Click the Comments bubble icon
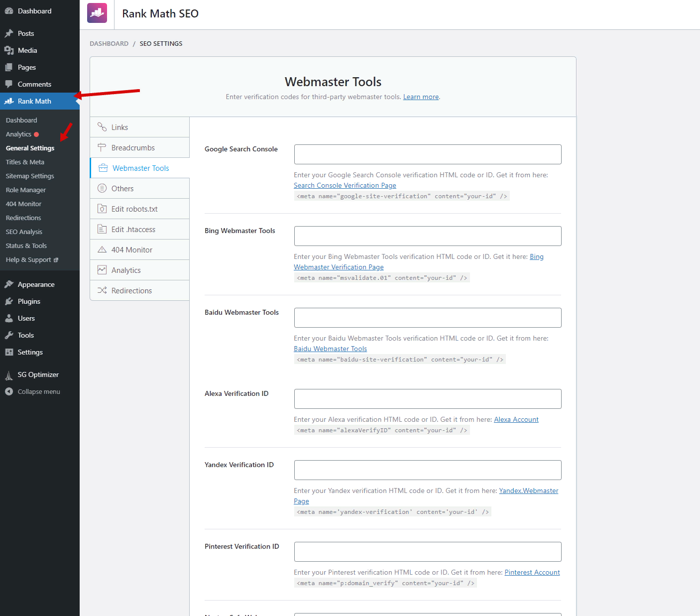The height and width of the screenshot is (616, 700). pyautogui.click(x=9, y=84)
